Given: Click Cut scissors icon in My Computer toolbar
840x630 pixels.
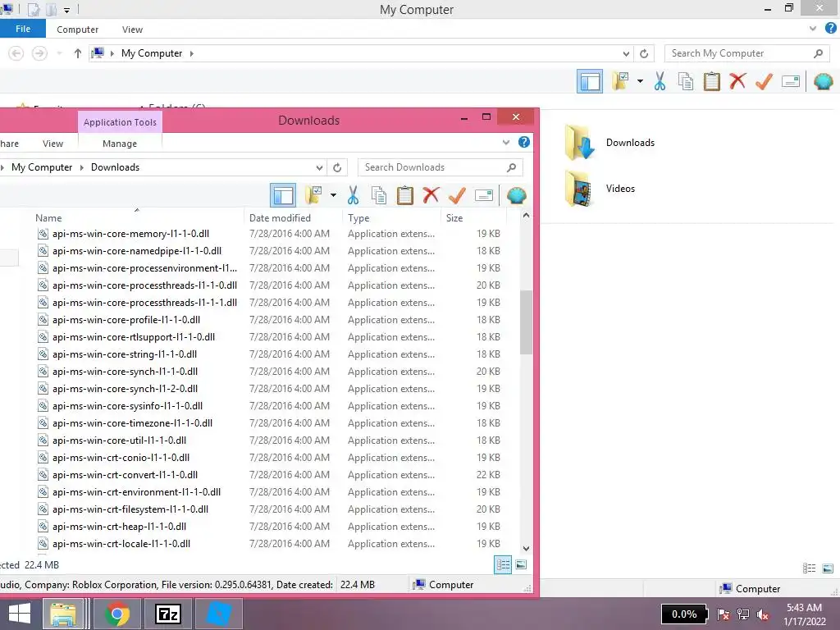Looking at the screenshot, I should click(x=660, y=81).
